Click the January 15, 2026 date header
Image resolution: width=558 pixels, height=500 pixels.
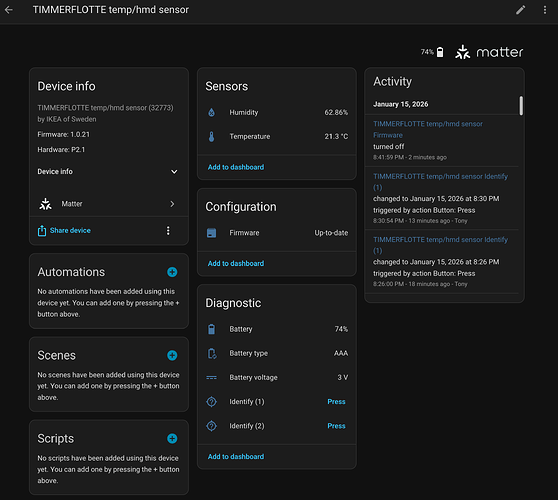pyautogui.click(x=400, y=104)
